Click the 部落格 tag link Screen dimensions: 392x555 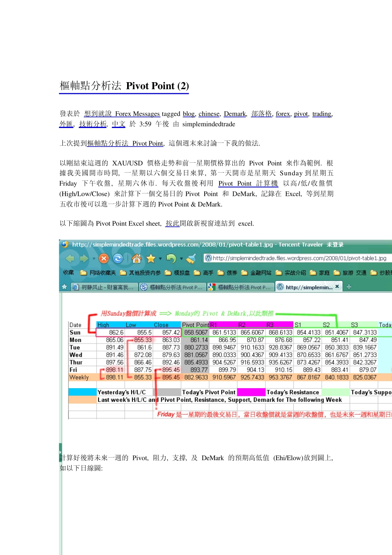click(262, 114)
